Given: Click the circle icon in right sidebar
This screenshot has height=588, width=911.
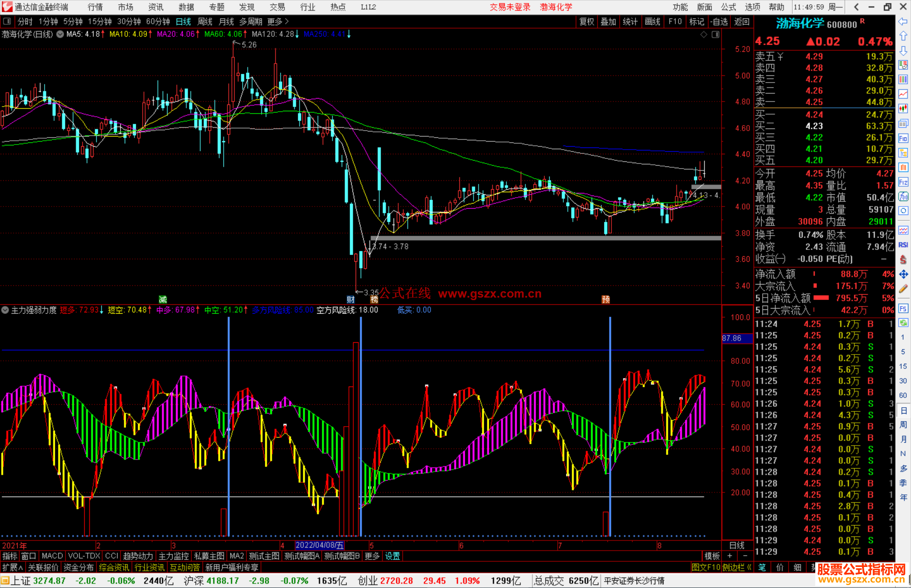Looking at the screenshot, I should [903, 211].
